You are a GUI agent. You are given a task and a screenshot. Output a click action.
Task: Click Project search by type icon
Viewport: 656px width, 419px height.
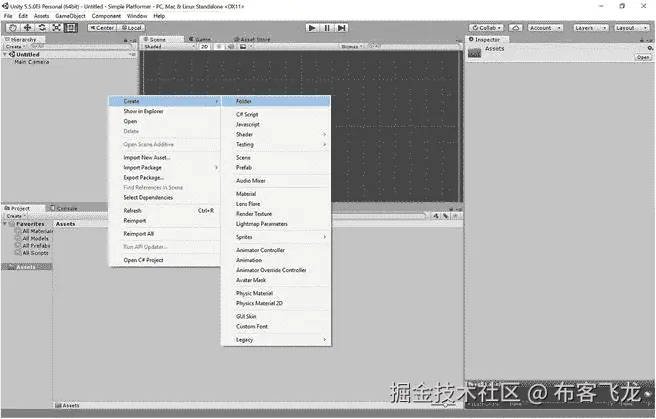coord(436,216)
